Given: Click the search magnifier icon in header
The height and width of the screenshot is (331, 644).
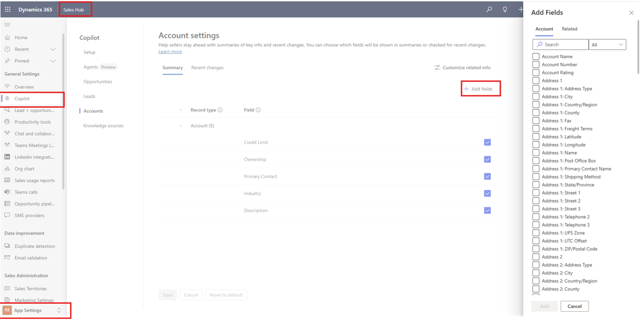Looking at the screenshot, I should pyautogui.click(x=489, y=10).
